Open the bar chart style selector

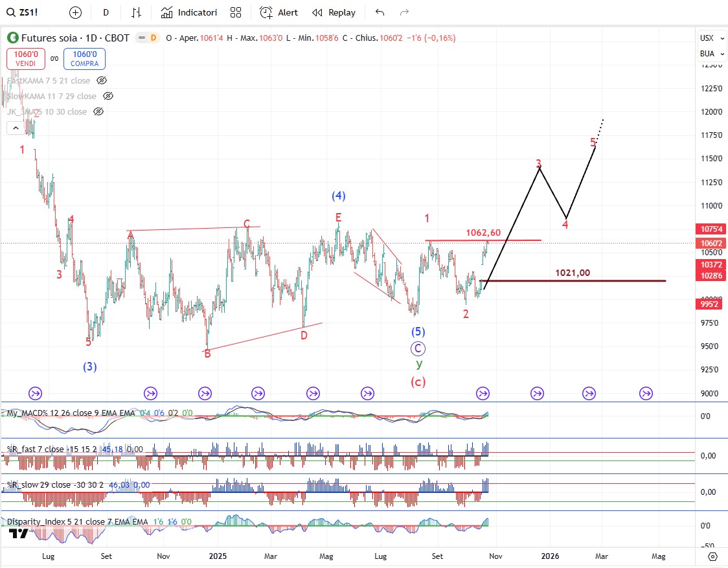[x=136, y=12]
